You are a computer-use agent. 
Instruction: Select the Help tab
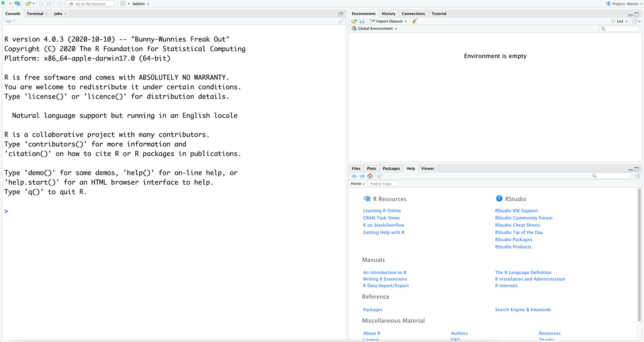[x=411, y=168]
